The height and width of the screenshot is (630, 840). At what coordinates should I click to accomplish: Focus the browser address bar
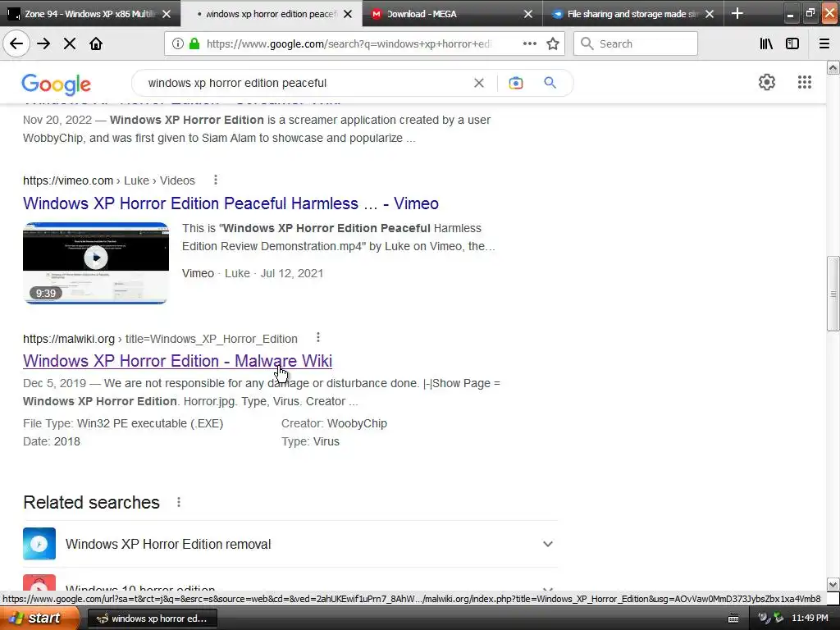click(x=348, y=44)
